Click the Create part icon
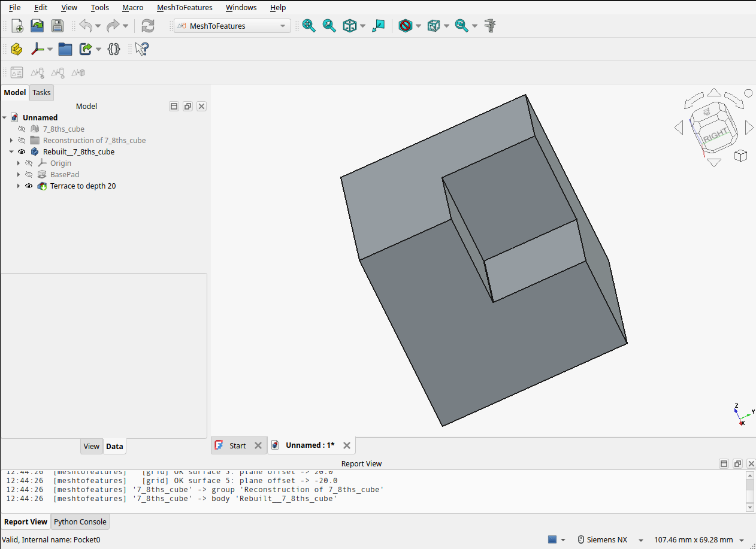Image resolution: width=756 pixels, height=549 pixels. coord(17,49)
